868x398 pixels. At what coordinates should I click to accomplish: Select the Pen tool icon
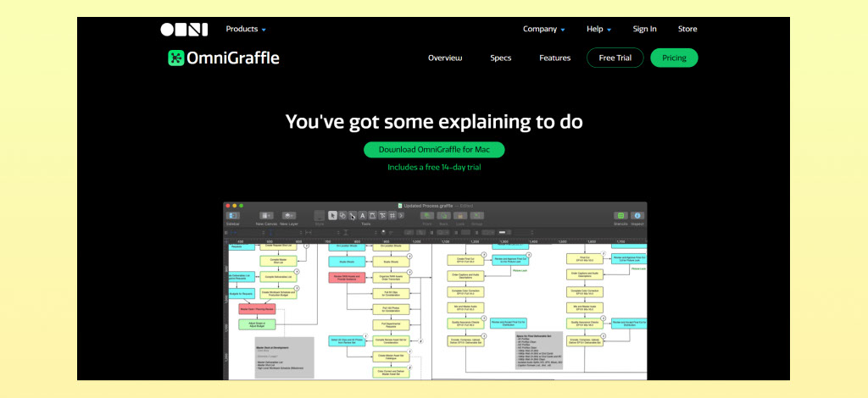point(373,216)
